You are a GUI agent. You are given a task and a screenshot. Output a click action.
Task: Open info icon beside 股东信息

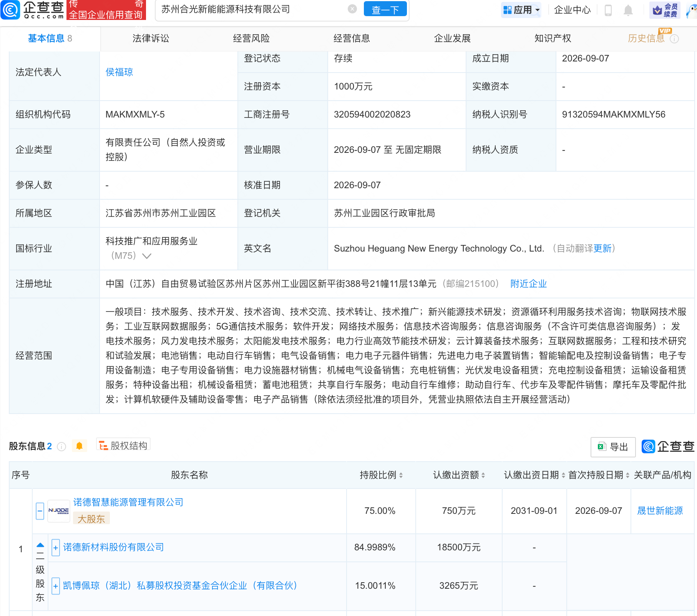(61, 446)
